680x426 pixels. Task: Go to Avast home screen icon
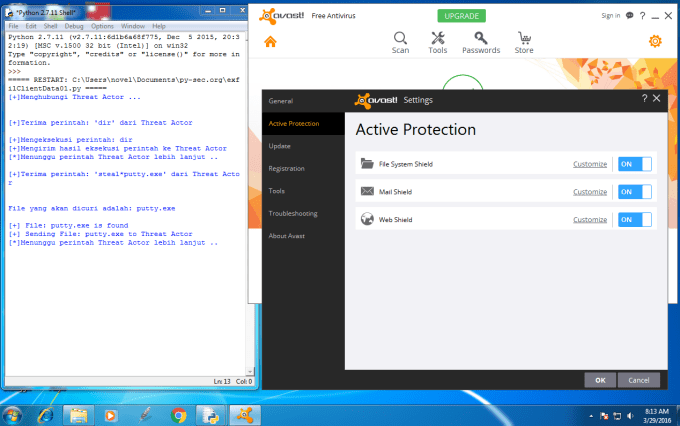click(270, 42)
